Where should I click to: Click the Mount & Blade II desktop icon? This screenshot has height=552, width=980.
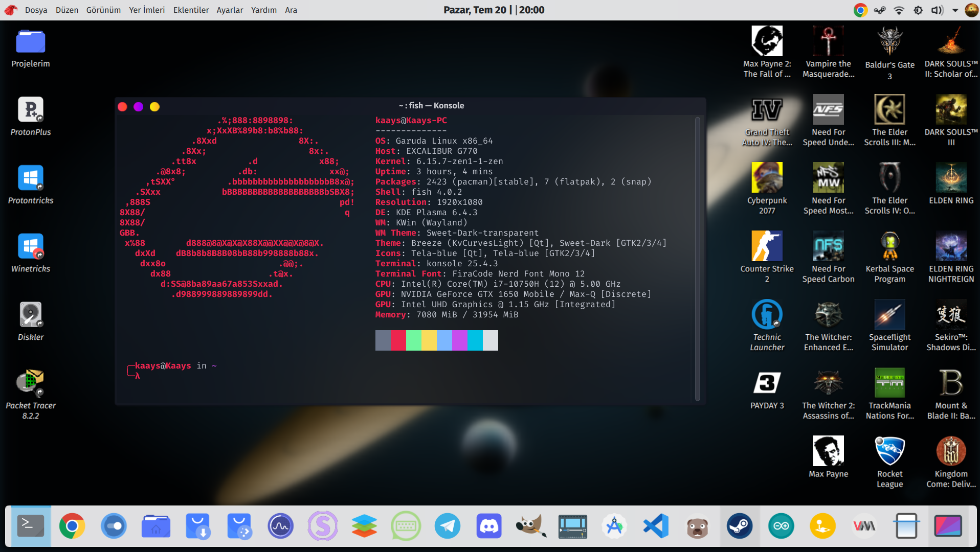(x=951, y=395)
